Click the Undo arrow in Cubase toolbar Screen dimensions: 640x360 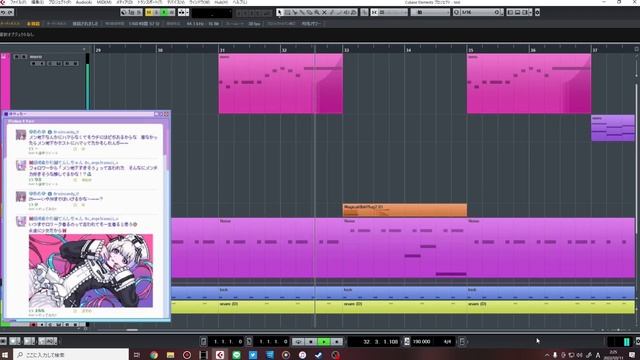pyautogui.click(x=3, y=13)
